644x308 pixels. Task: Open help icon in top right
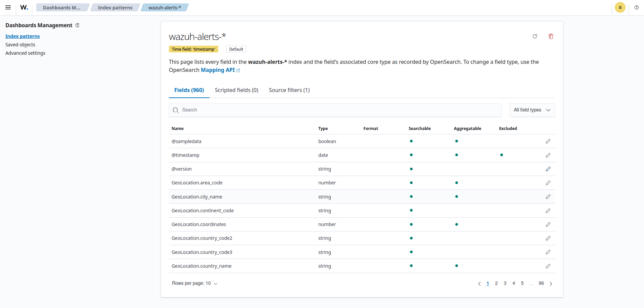(x=636, y=7)
